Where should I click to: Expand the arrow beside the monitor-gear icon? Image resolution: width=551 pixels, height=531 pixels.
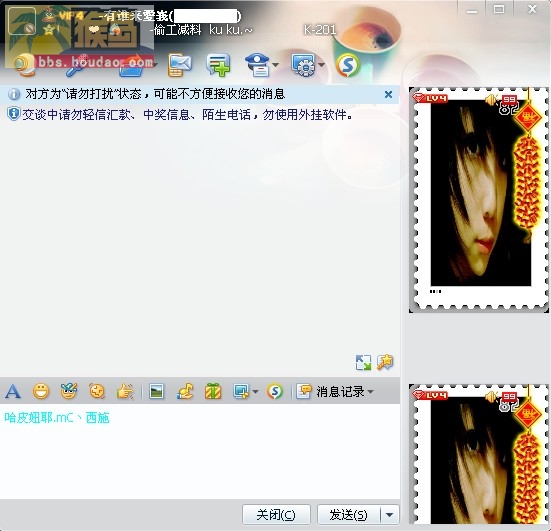[x=321, y=65]
